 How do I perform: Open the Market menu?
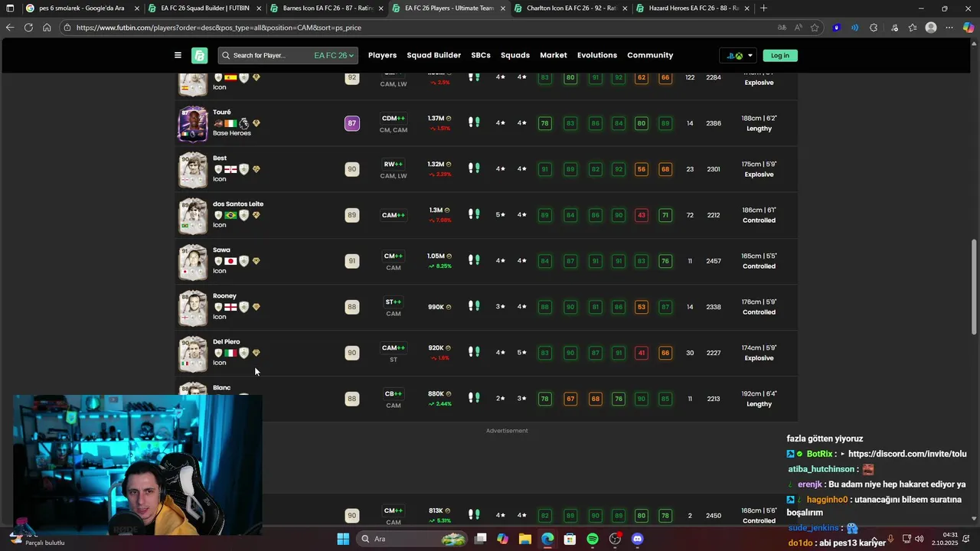554,55
